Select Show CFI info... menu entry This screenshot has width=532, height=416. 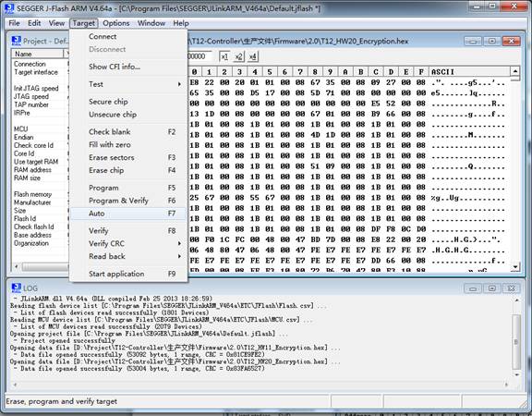pyautogui.click(x=128, y=67)
